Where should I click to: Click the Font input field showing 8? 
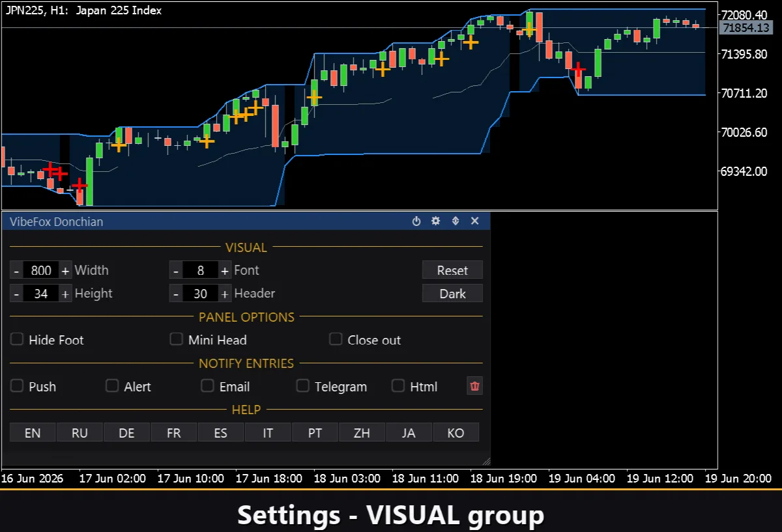pos(201,270)
